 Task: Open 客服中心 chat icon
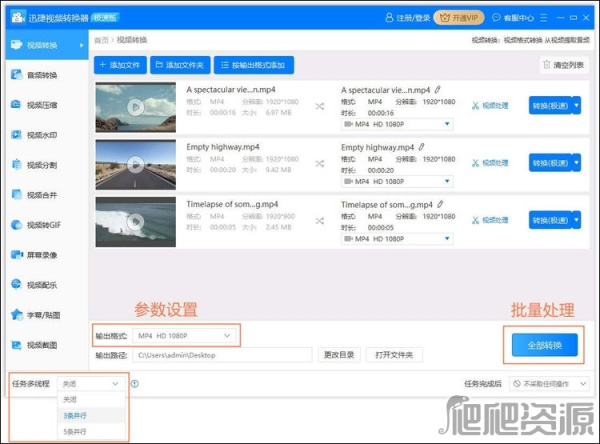coord(496,18)
